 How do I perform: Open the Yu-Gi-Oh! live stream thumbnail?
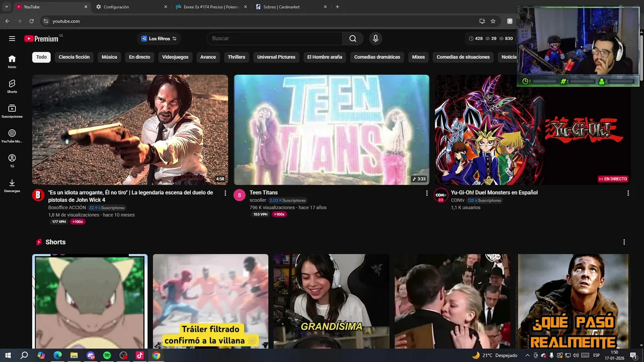(x=533, y=130)
